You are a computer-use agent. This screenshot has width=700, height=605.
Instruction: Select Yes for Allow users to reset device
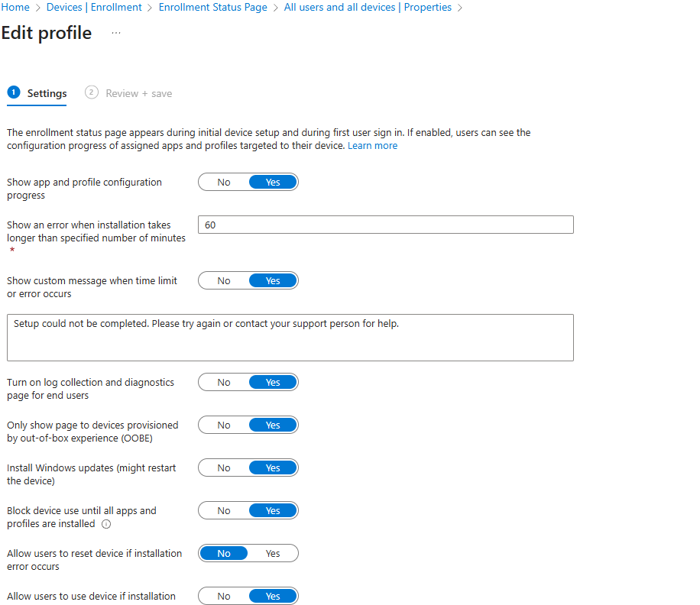[273, 553]
